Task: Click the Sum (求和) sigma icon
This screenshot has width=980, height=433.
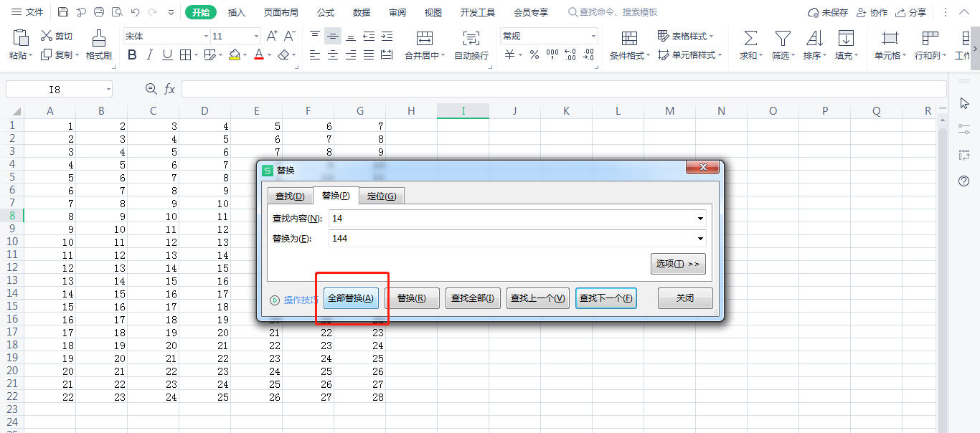Action: tap(750, 38)
